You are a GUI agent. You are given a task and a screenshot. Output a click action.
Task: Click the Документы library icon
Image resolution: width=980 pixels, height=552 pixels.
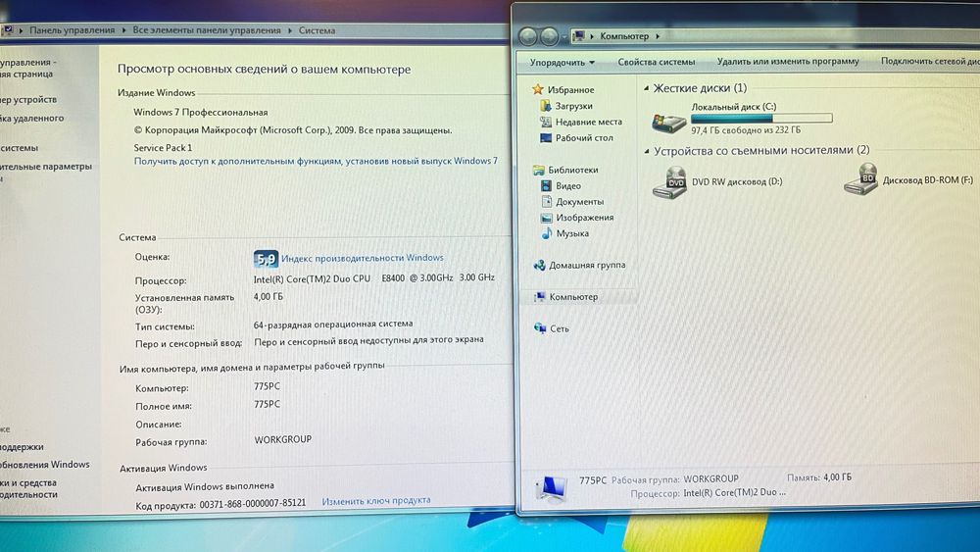[x=546, y=201]
